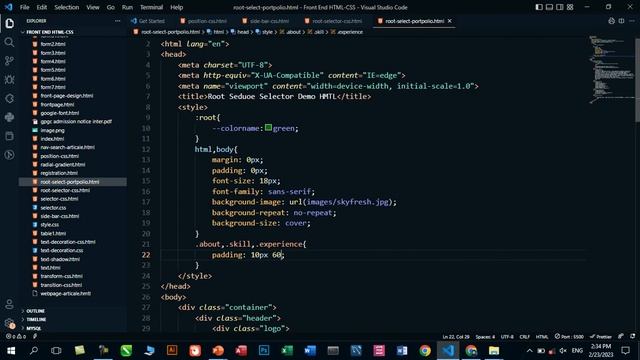Open the Selection menu
640x360 pixels.
point(67,7)
